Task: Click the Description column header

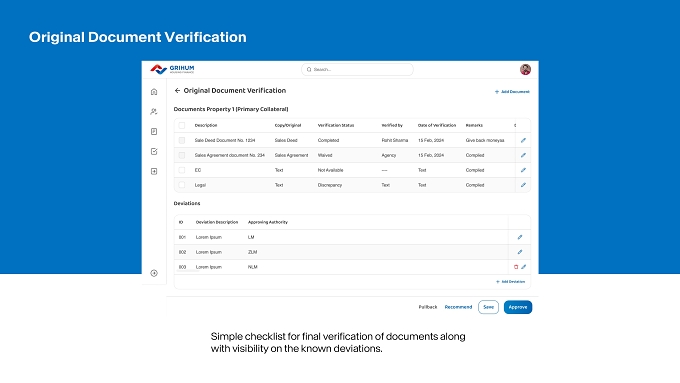Action: [x=206, y=125]
